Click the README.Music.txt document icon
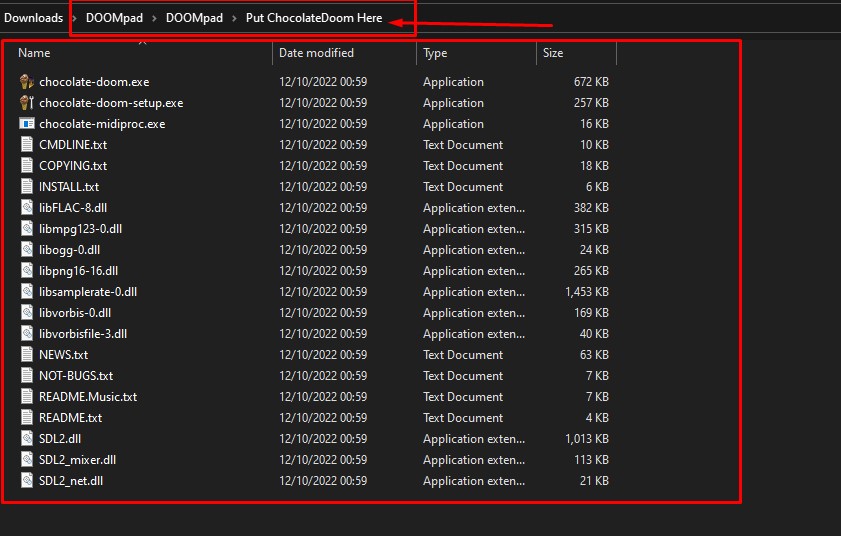Viewport: 841px width, 536px height. click(26, 397)
